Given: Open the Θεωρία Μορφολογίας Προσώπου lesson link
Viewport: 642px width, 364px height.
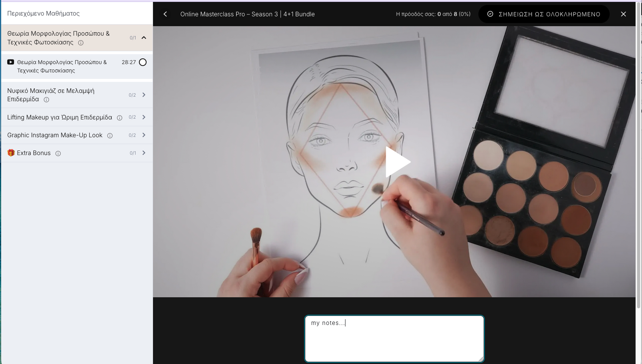Looking at the screenshot, I should click(62, 66).
